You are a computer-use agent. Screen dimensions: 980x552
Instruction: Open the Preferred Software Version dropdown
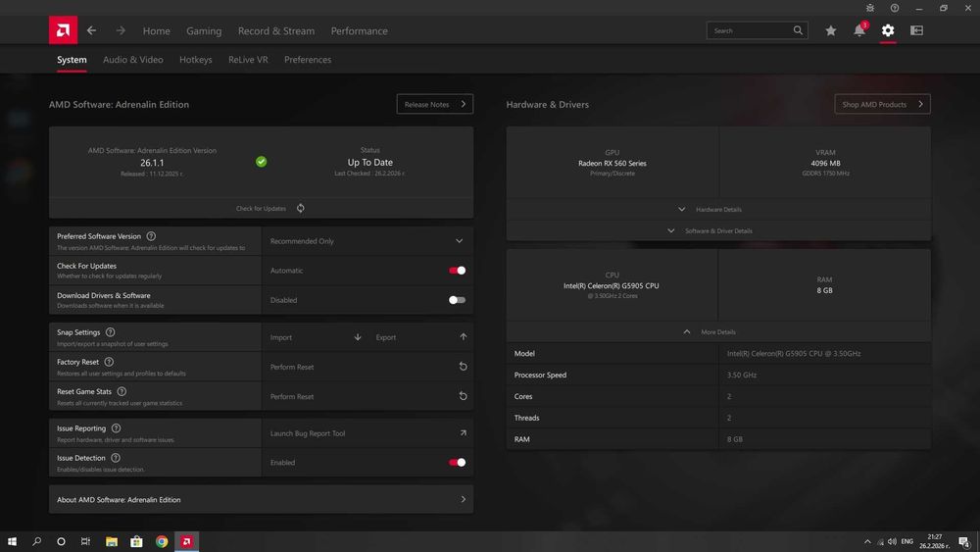459,241
